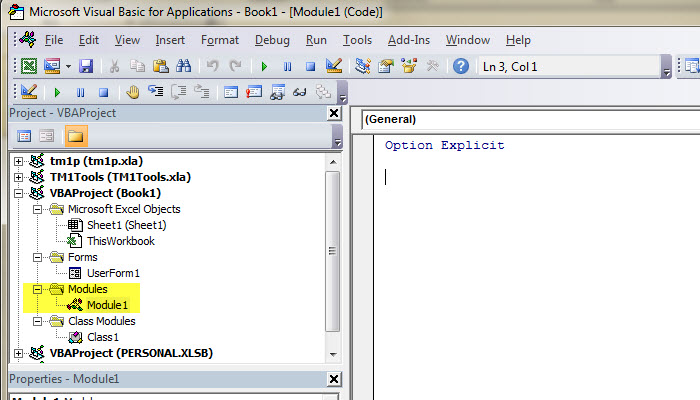Open Standard toolbar options dropdown arrow
The height and width of the screenshot is (400, 700).
coord(667,67)
